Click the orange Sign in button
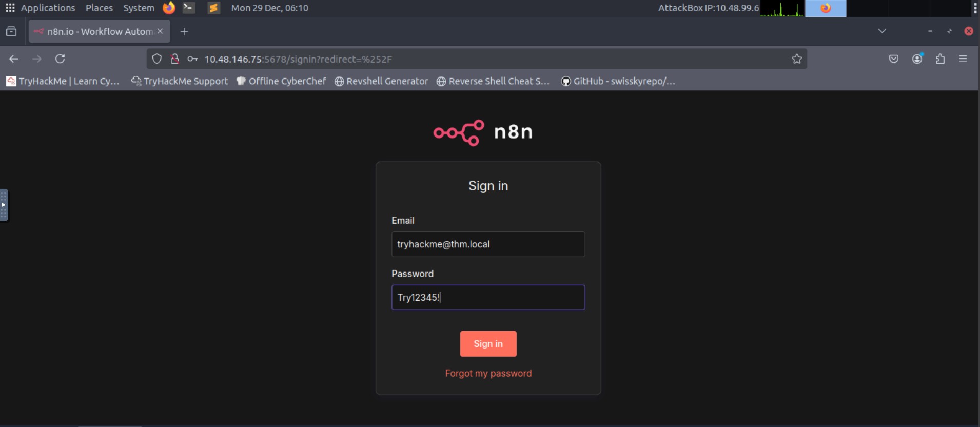The image size is (980, 427). pyautogui.click(x=488, y=344)
